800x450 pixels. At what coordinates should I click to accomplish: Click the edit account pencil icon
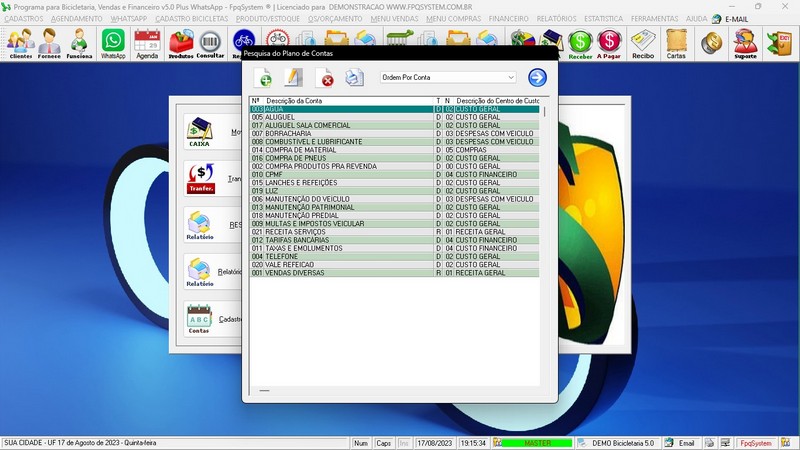tap(294, 78)
